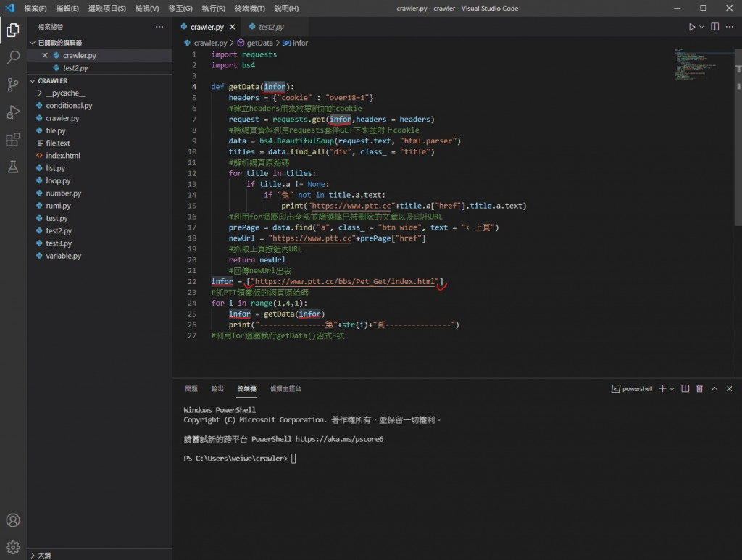Open the 說明(H) menu
Viewport: 742px width, 560px height.
[286, 9]
